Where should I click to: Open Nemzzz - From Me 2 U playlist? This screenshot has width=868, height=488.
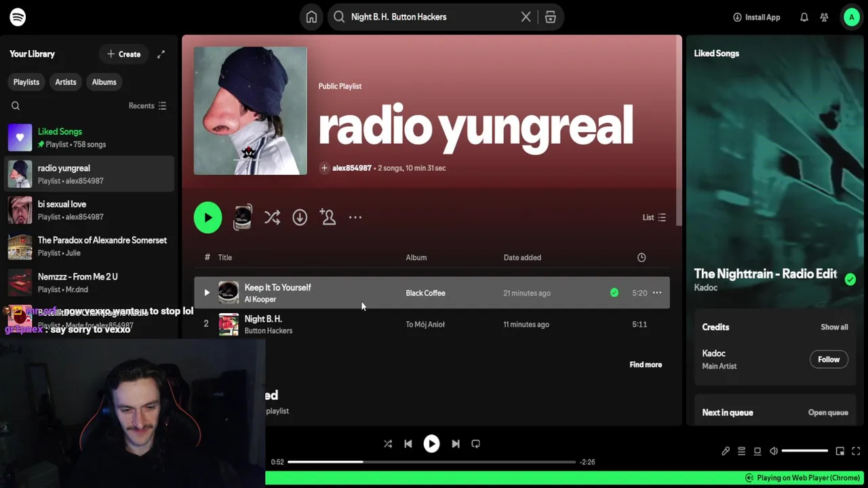point(88,283)
